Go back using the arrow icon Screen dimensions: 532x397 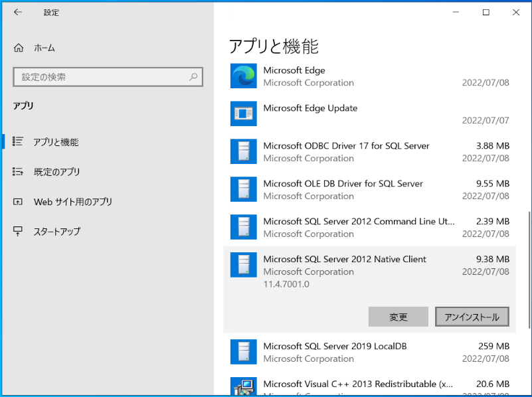tap(18, 12)
